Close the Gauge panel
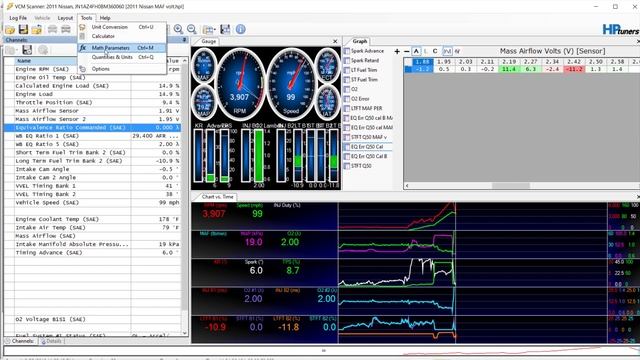The width and height of the screenshot is (640, 360). pyautogui.click(x=335, y=41)
